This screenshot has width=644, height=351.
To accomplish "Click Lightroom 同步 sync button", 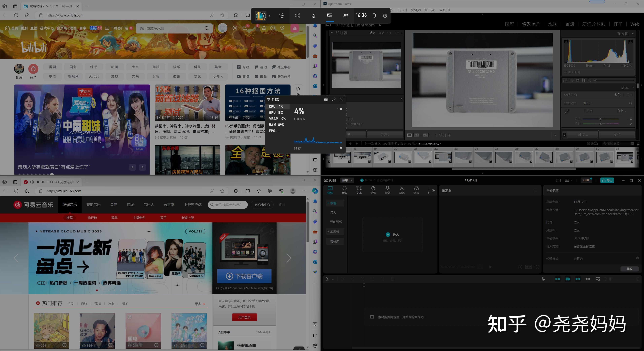I will click(x=582, y=135).
